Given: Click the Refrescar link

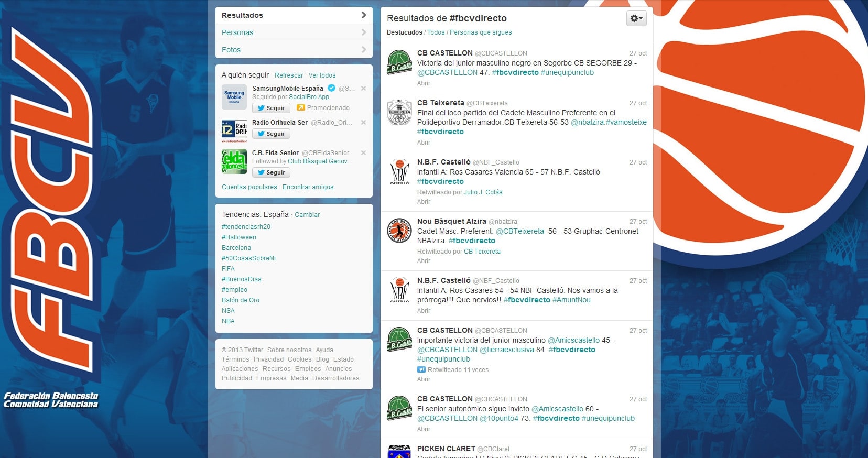Looking at the screenshot, I should 289,75.
